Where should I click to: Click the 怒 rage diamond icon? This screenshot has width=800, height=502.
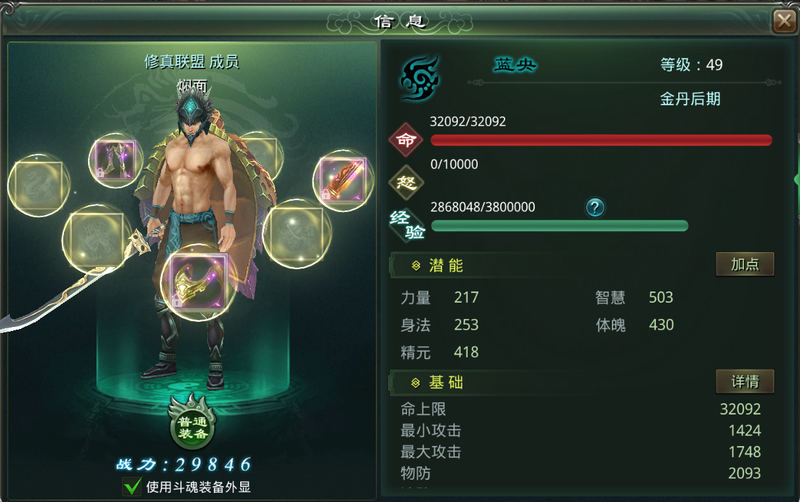(406, 182)
